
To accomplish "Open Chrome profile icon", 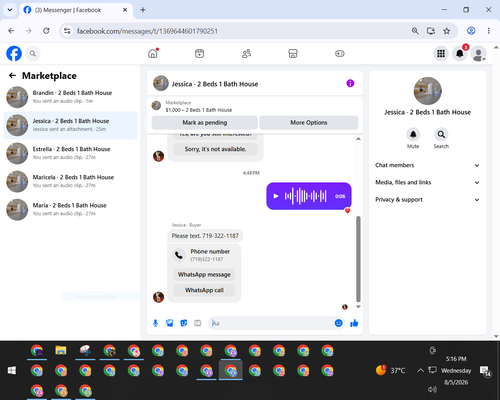I will coord(471,31).
